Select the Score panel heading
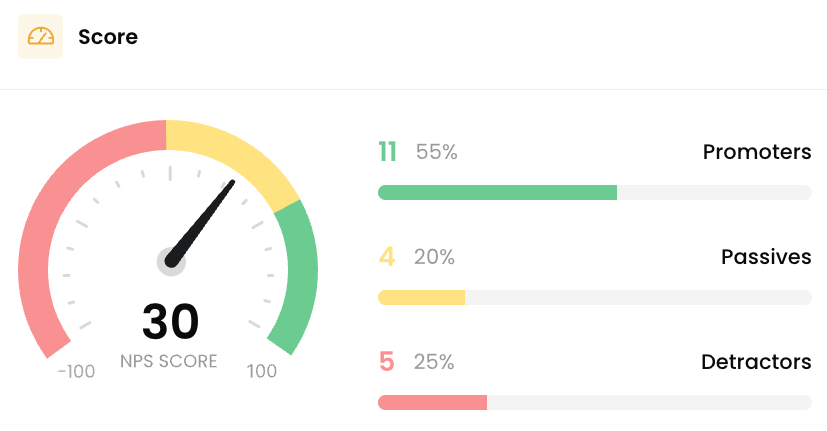827x431 pixels. (108, 37)
